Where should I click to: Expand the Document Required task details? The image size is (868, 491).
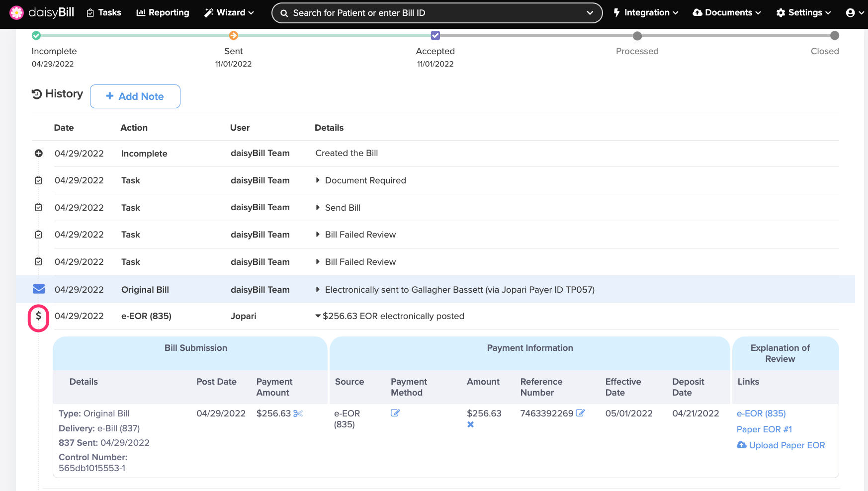[x=318, y=180]
